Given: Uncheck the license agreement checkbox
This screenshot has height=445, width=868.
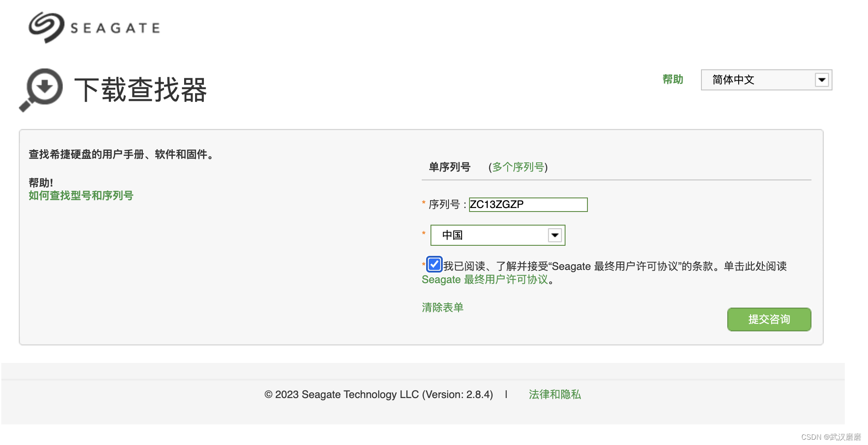Looking at the screenshot, I should pos(434,264).
